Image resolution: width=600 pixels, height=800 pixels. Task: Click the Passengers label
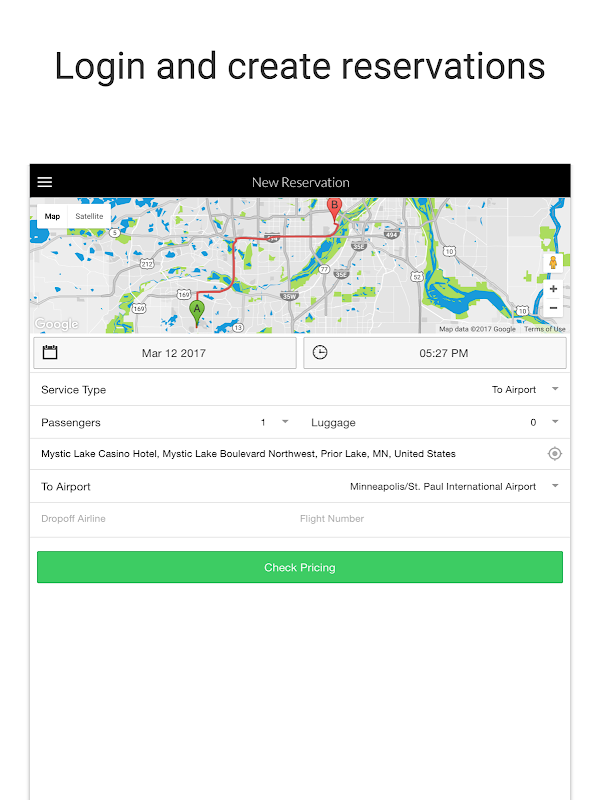coord(71,422)
